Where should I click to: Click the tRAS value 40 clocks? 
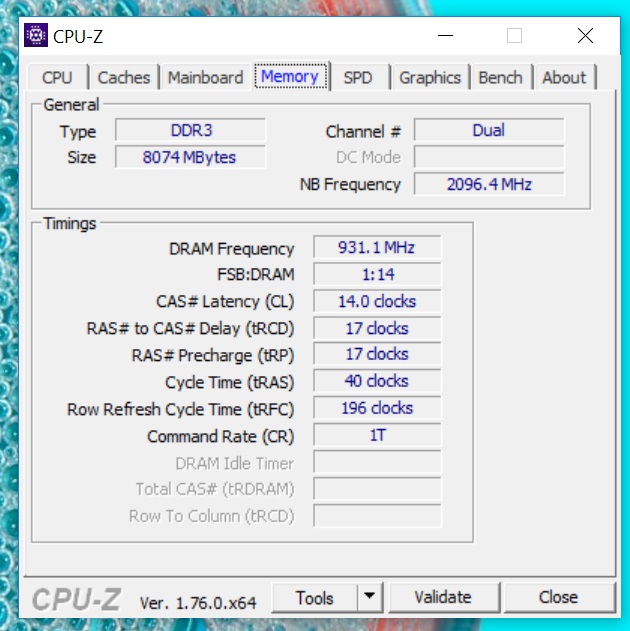pos(377,381)
